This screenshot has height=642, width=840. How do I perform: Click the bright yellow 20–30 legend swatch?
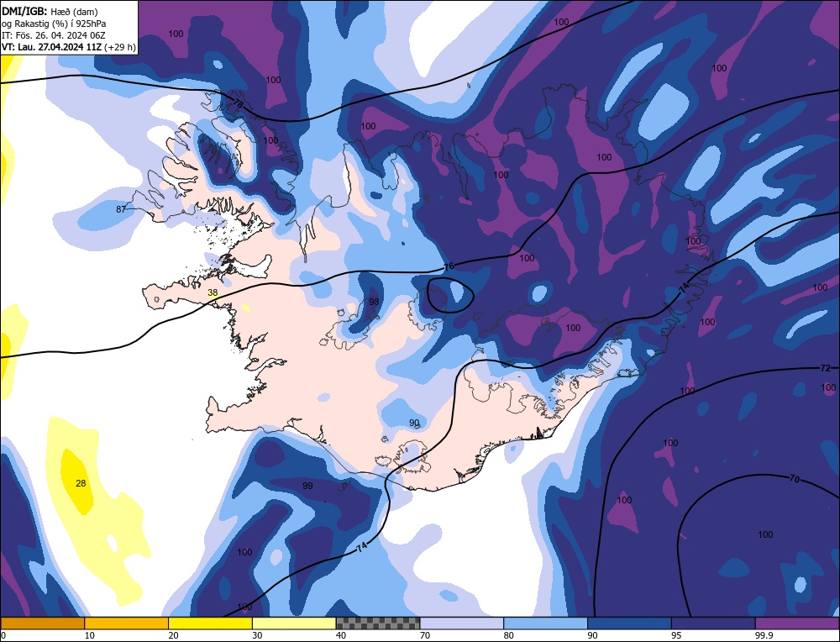210,624
